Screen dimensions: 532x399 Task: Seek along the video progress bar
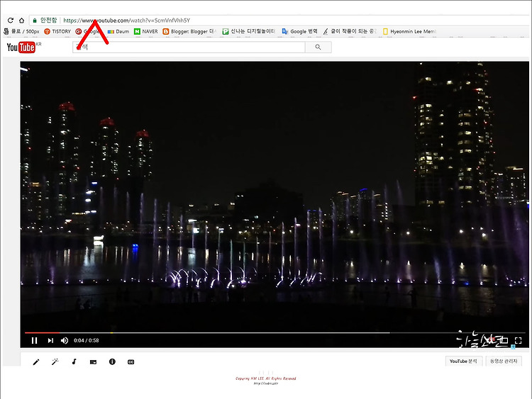[x=275, y=333]
